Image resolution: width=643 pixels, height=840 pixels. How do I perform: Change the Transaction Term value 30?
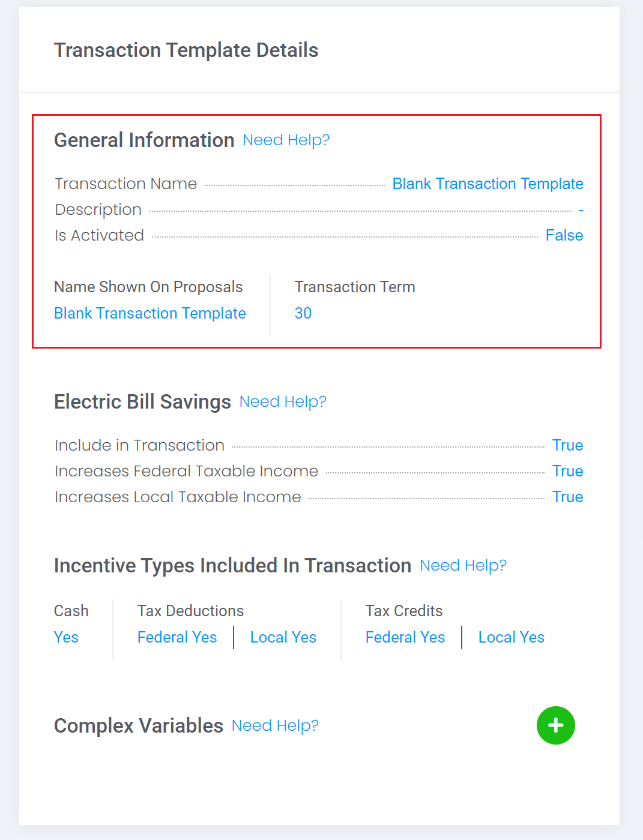(303, 313)
